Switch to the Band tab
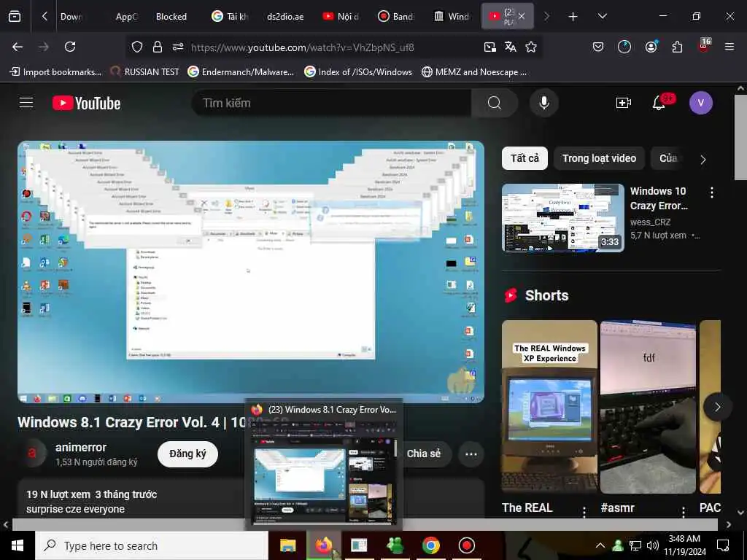The width and height of the screenshot is (747, 560). tap(398, 16)
